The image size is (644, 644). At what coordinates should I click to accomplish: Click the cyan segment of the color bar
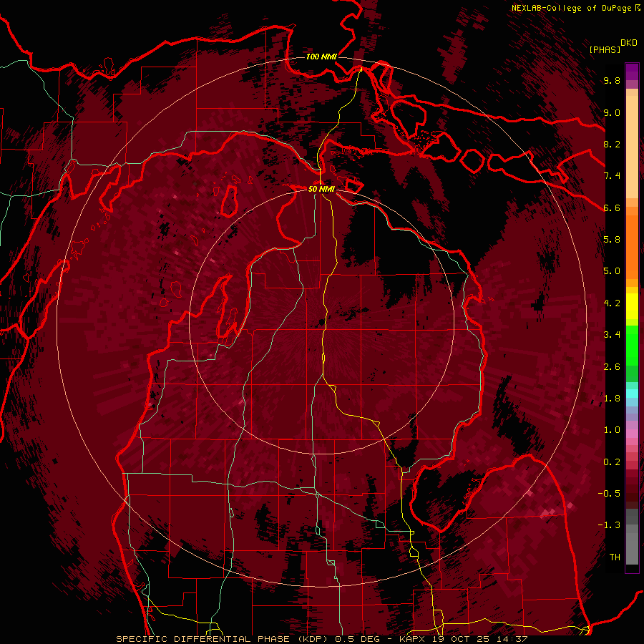(x=632, y=393)
